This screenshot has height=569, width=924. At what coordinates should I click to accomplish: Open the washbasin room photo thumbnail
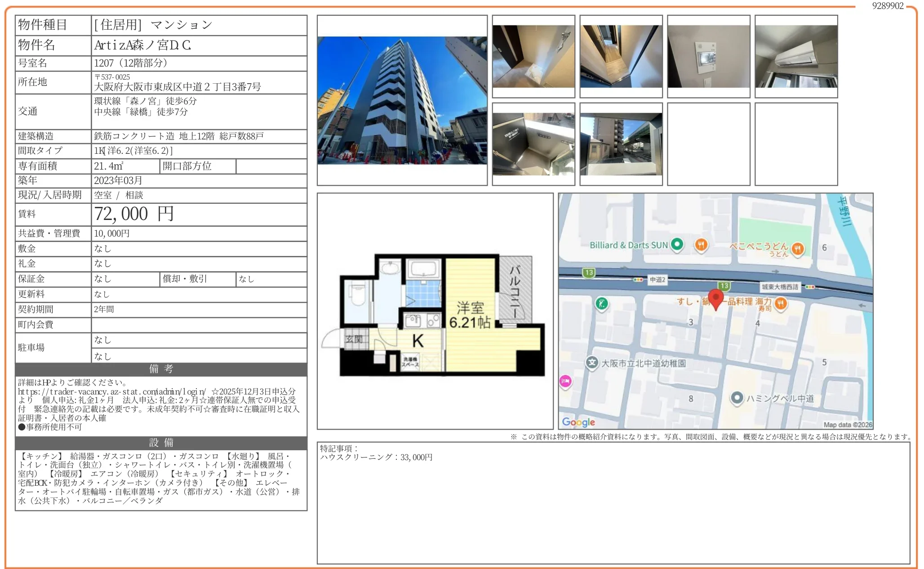[x=533, y=56]
